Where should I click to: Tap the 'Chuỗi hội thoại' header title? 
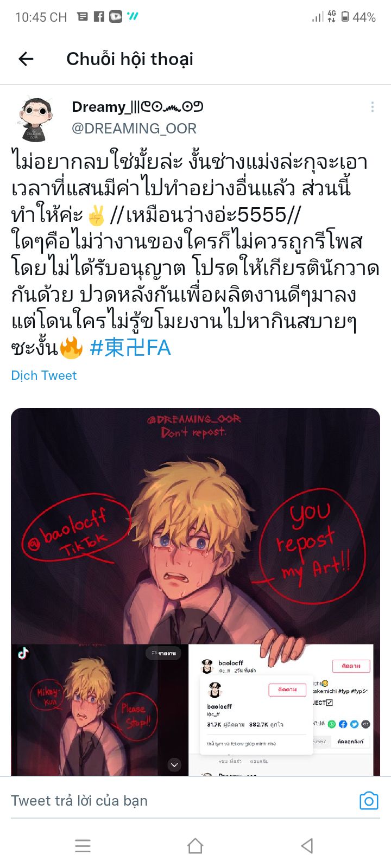[x=130, y=59]
